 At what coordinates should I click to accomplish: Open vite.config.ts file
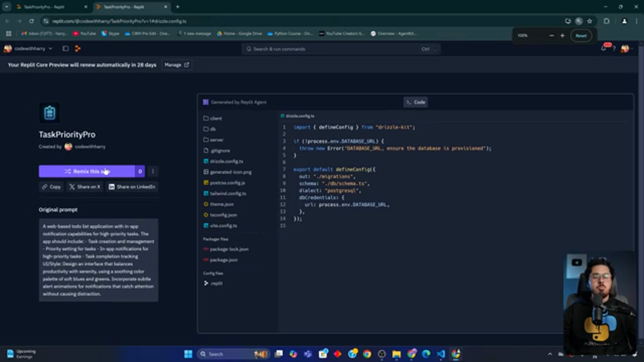(220, 226)
